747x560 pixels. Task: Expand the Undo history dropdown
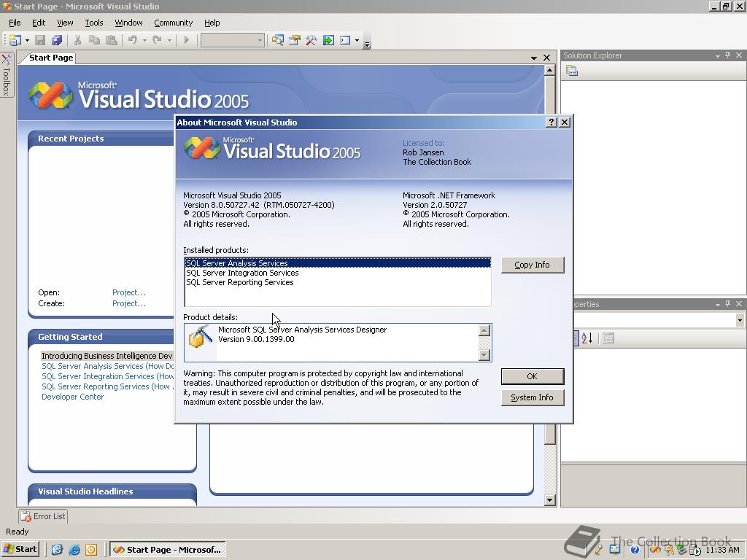145,41
